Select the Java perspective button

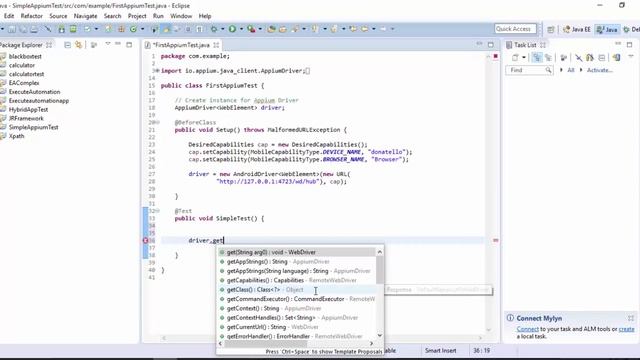tap(607, 29)
